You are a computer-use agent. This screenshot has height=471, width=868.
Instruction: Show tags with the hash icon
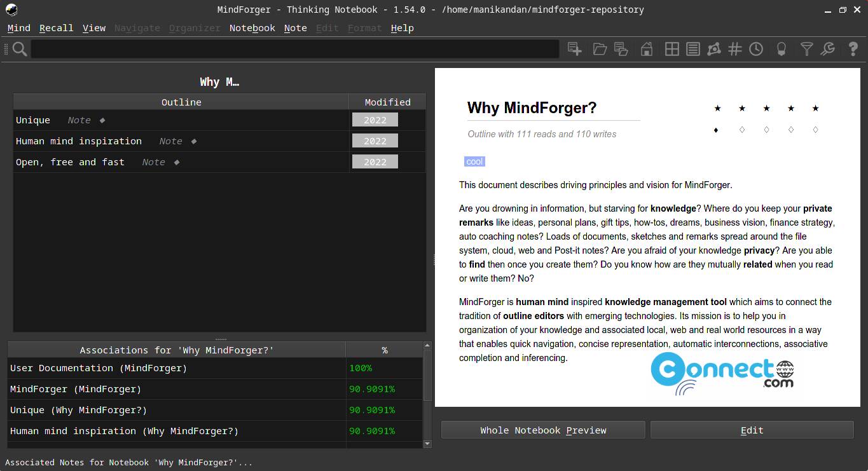735,49
